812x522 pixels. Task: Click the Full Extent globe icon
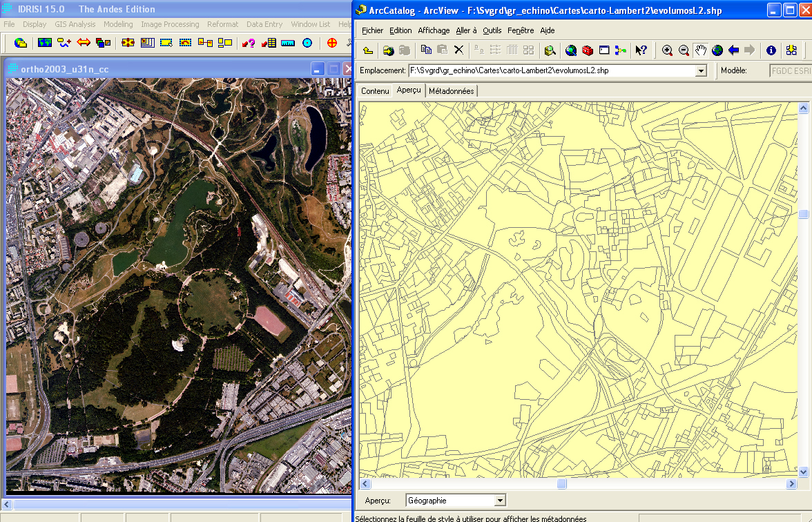tap(717, 50)
